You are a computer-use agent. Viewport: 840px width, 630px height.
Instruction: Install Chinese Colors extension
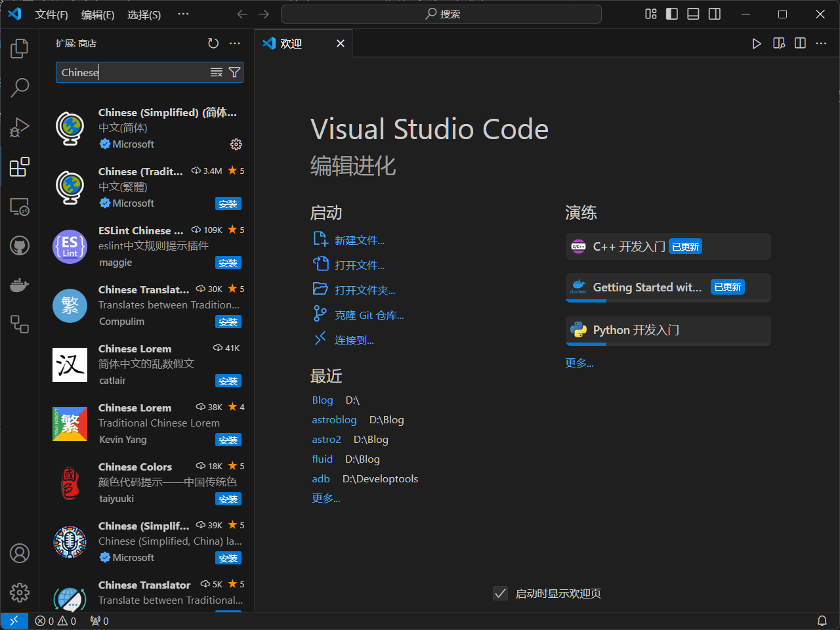(x=228, y=499)
